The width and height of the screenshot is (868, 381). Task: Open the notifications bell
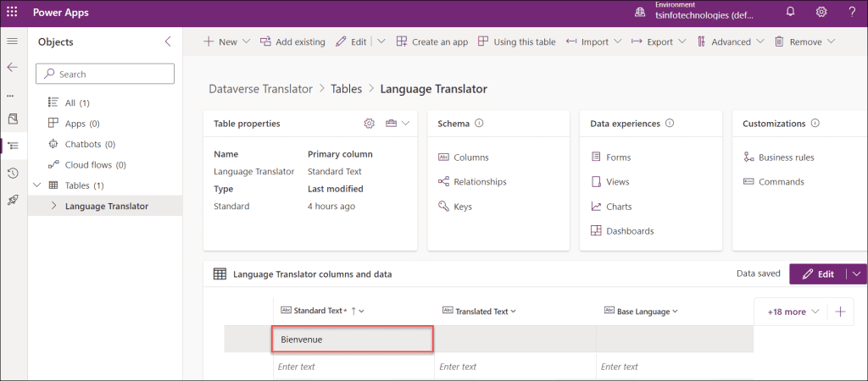[x=791, y=12]
